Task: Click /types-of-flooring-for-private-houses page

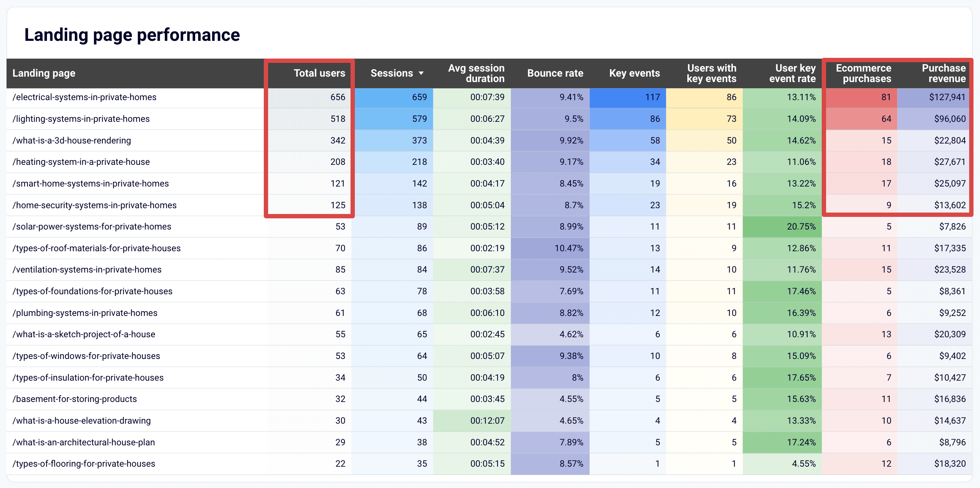Action: [x=84, y=464]
